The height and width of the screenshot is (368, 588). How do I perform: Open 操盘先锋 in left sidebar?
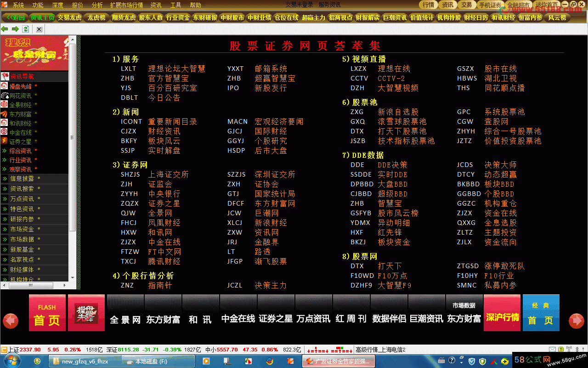point(21,86)
